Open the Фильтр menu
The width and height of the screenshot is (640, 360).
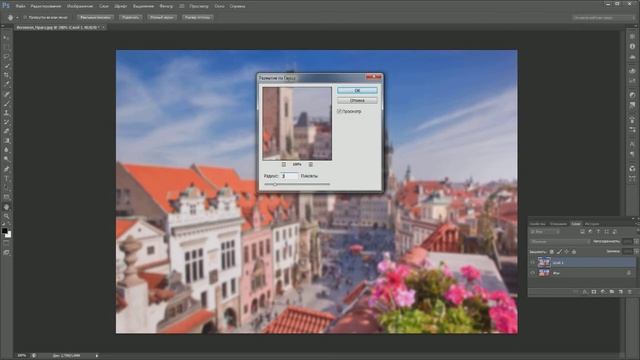pyautogui.click(x=166, y=6)
